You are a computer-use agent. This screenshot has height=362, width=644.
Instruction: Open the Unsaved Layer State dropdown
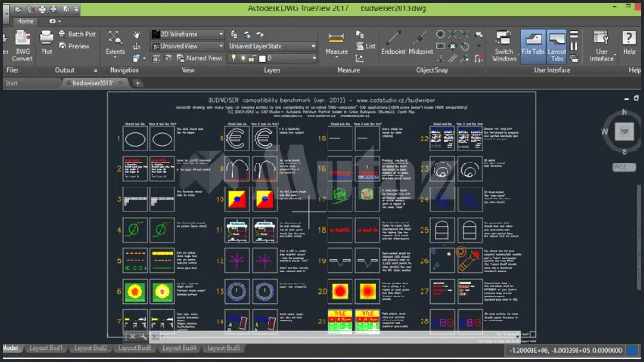[272, 46]
